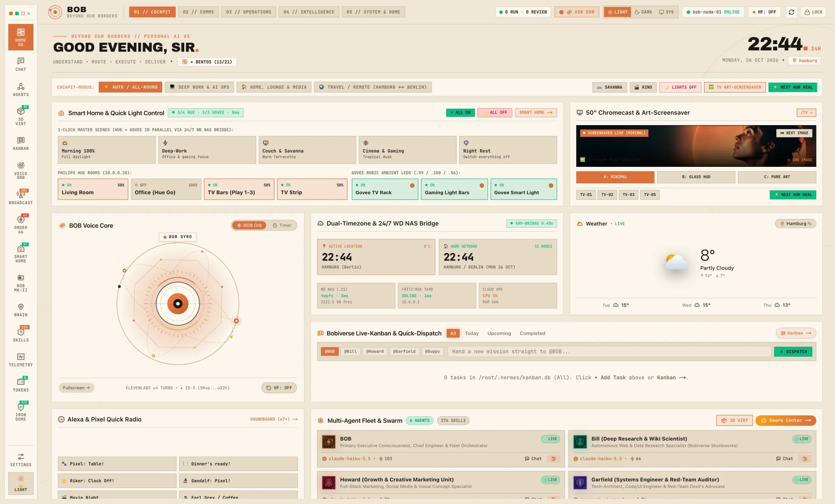Viewport: 835px width, 504px height.
Task: Activate the Night Rest master scene
Action: pos(508,150)
